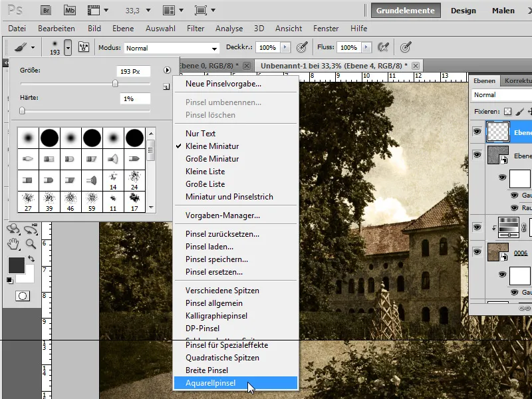Open the Deckkr. opacity slider arrow
This screenshot has height=399, width=532.
[x=285, y=47]
